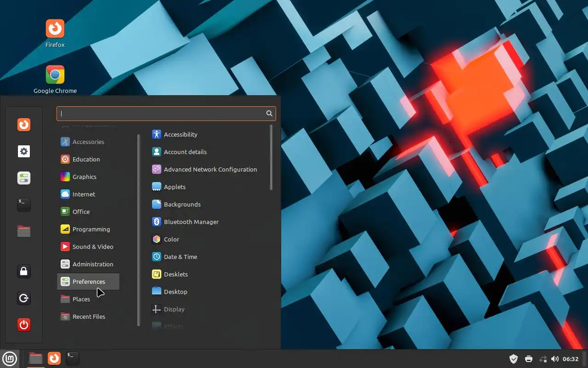Open the Recent Files category

click(x=88, y=316)
